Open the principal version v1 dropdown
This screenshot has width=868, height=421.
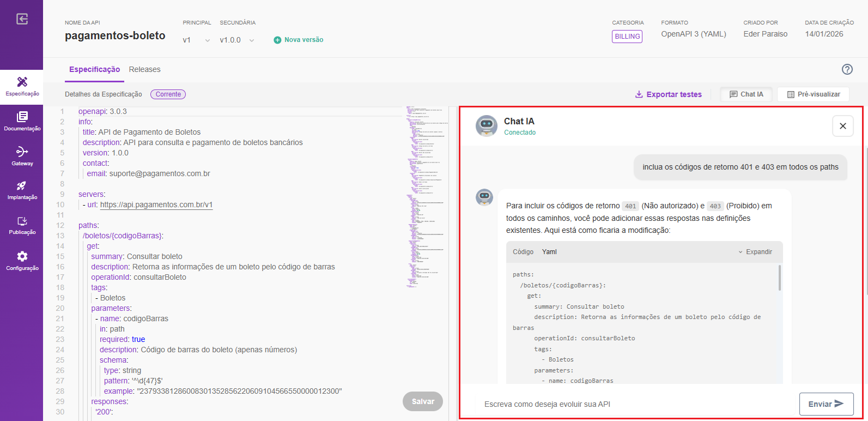196,40
